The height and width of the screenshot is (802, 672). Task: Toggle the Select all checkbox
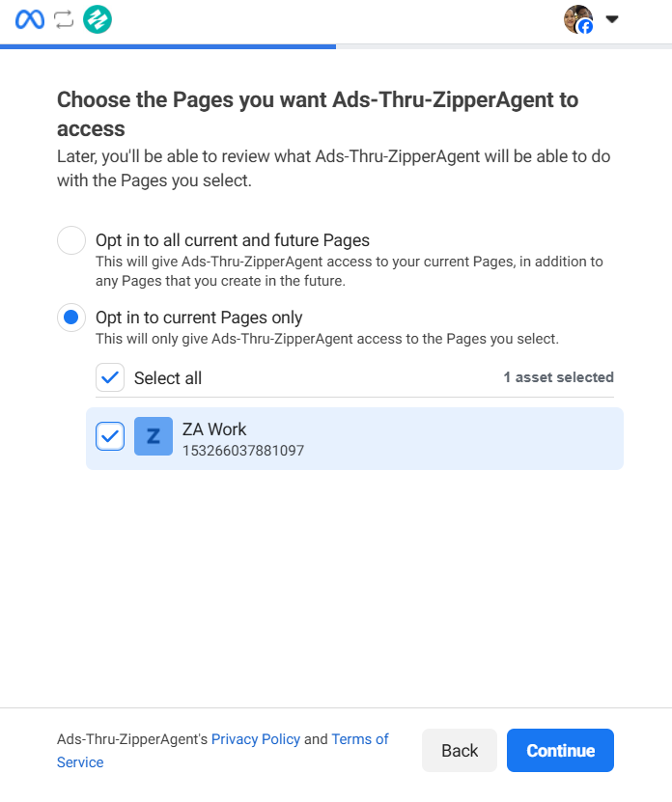(110, 377)
